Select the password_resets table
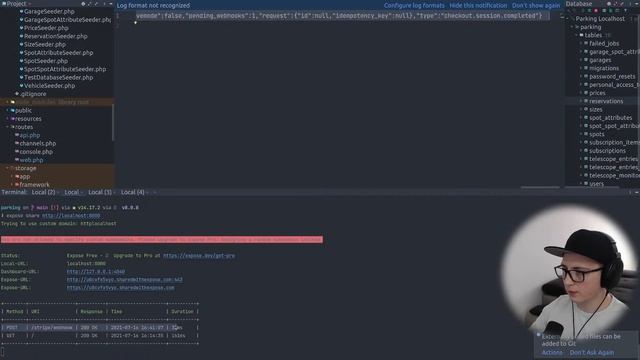The image size is (640, 360). click(612, 76)
